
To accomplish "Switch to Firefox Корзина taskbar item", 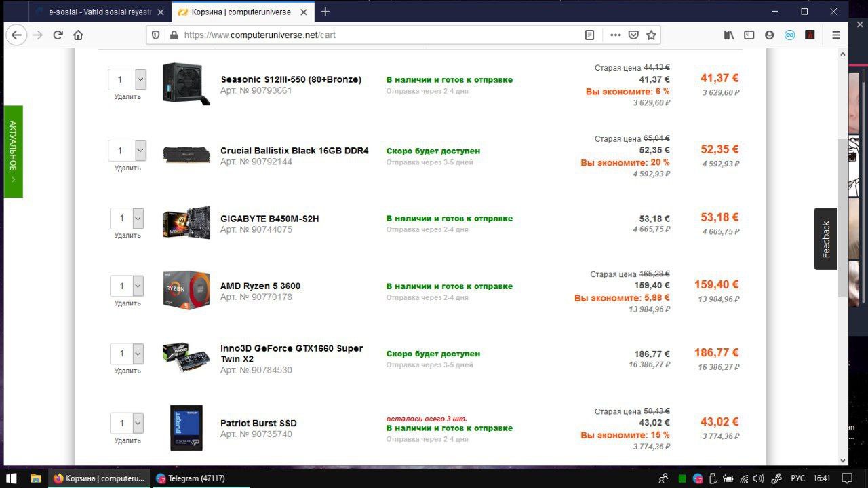I will point(99,478).
